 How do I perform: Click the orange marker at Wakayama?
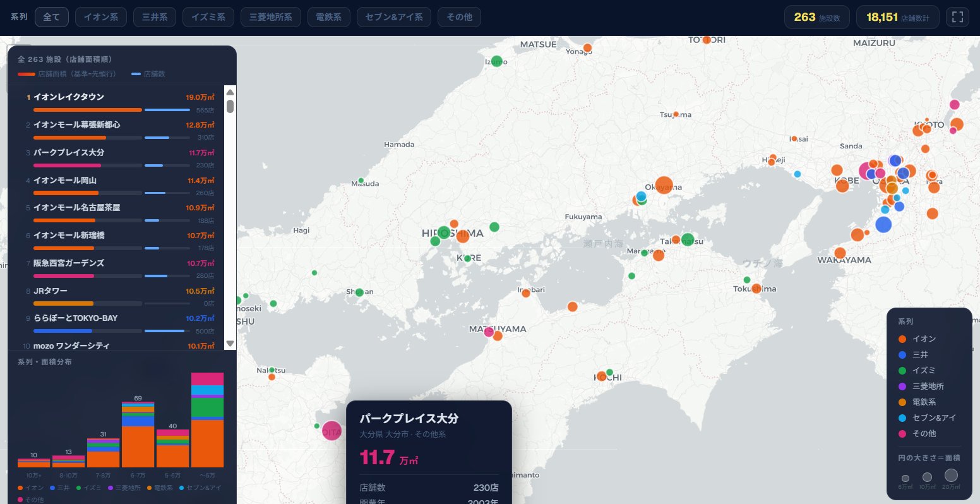tap(840, 253)
